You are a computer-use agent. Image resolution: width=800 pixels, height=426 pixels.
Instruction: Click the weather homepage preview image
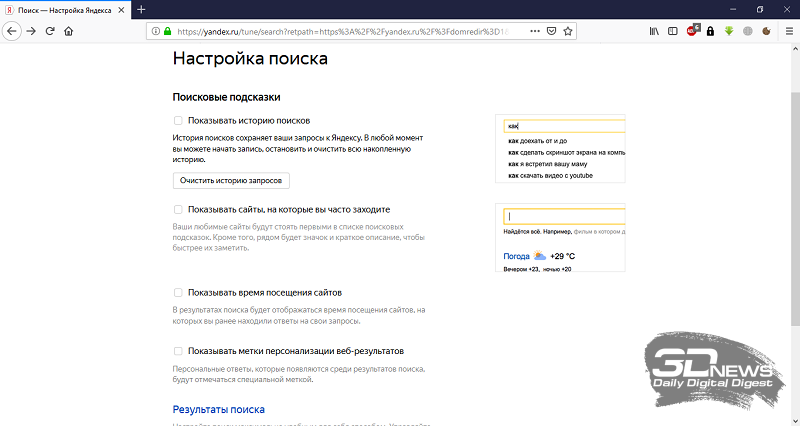560,237
